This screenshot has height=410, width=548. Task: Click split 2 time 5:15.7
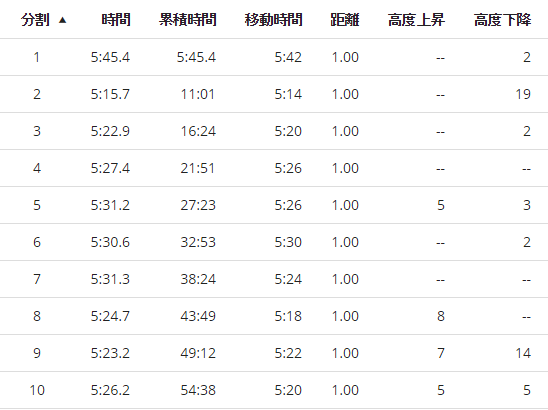click(110, 94)
